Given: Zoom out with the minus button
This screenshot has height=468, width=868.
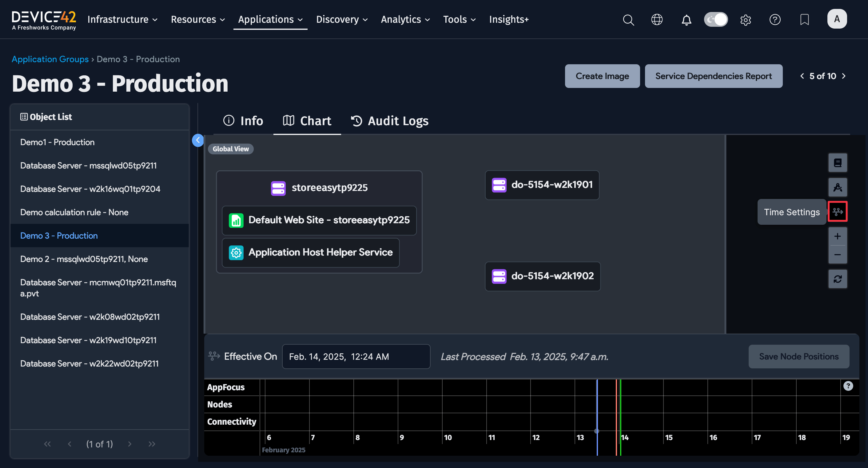Looking at the screenshot, I should click(x=837, y=255).
